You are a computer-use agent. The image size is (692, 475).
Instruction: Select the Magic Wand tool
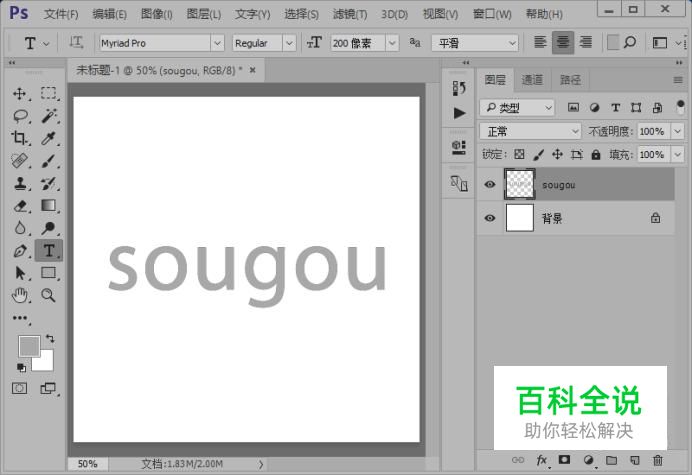click(x=49, y=116)
